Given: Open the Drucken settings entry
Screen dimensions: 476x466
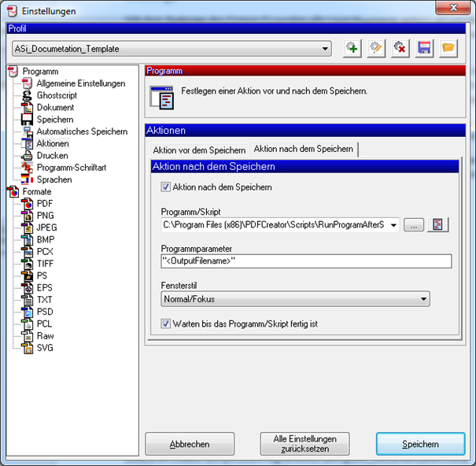Looking at the screenshot, I should coord(52,156).
